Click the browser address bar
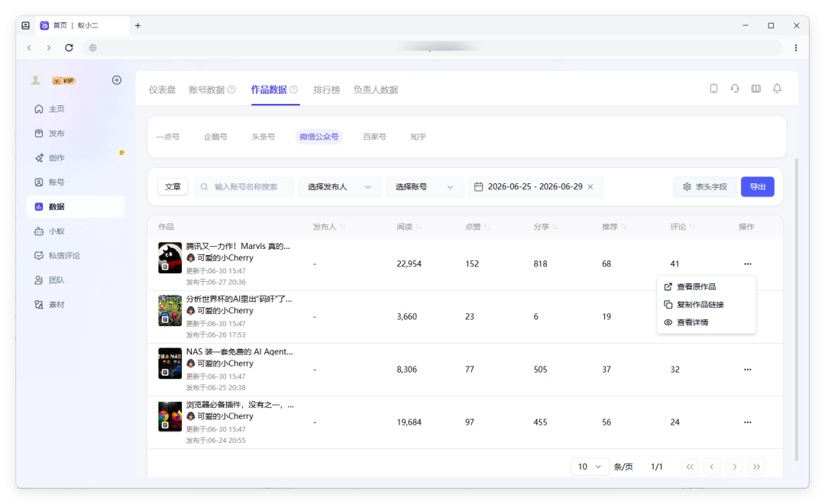This screenshot has width=825, height=504. point(432,47)
